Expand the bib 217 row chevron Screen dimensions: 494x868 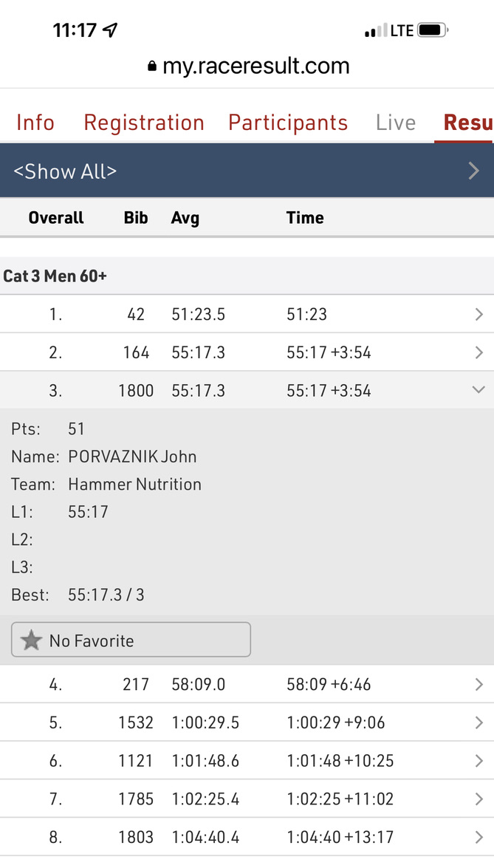[478, 685]
